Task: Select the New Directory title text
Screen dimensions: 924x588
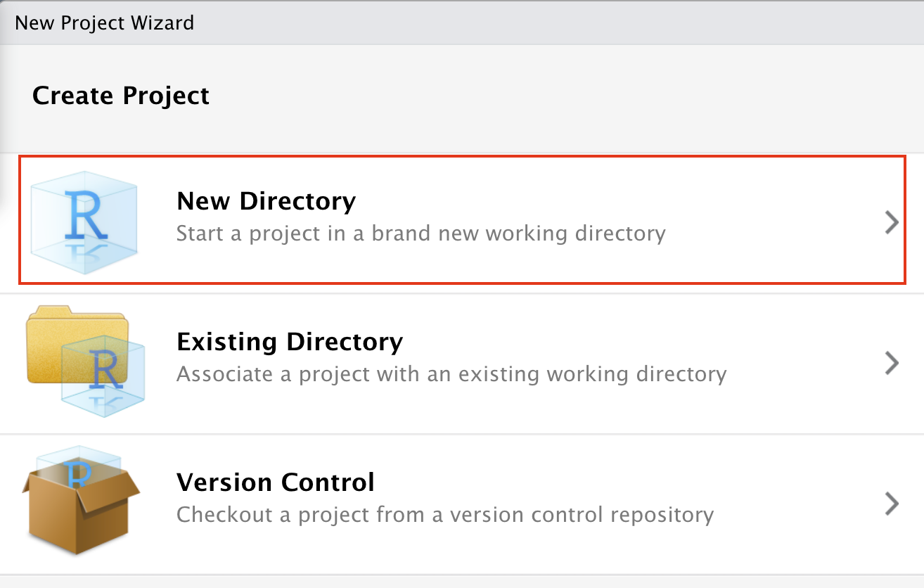Action: [x=266, y=201]
